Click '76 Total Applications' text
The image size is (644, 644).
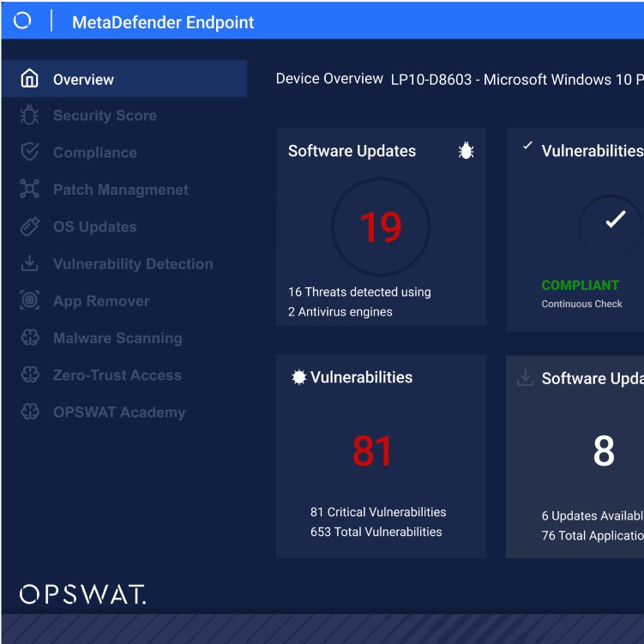(x=593, y=536)
